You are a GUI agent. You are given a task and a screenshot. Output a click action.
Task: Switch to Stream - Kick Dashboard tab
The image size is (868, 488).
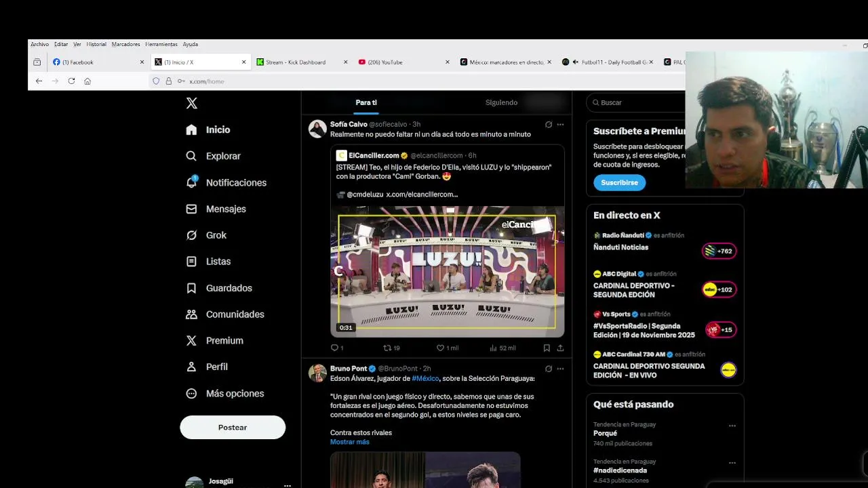click(302, 62)
